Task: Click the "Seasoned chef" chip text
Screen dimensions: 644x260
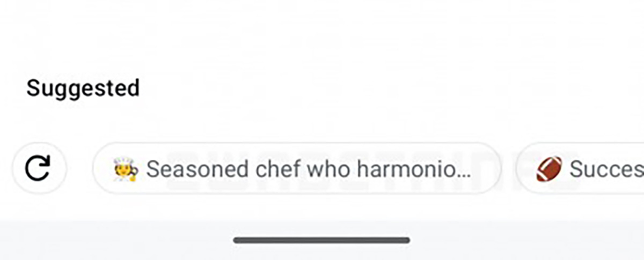Action: 215,169
